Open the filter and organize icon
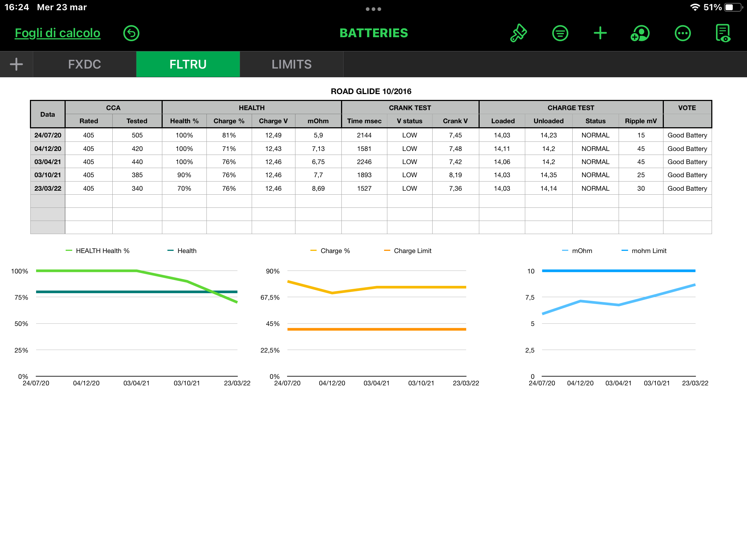 (560, 33)
